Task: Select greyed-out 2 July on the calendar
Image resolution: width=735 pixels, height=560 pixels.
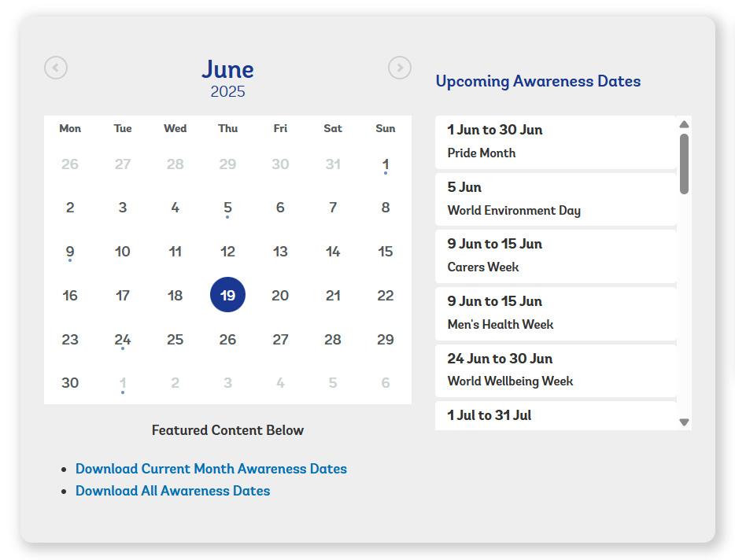Action: pyautogui.click(x=175, y=383)
